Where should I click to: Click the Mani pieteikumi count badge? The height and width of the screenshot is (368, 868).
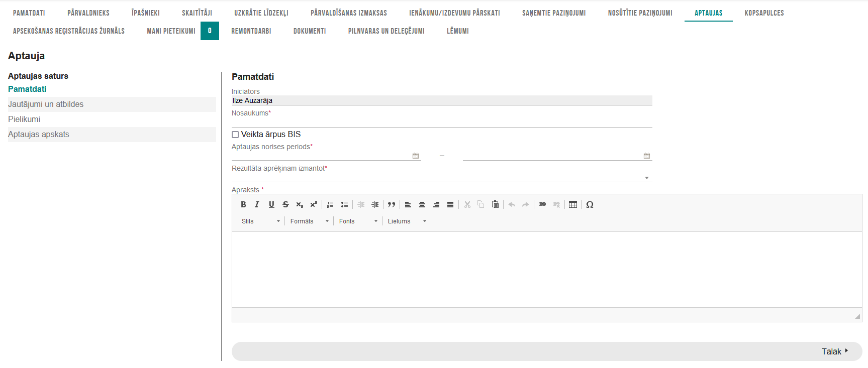[x=210, y=31]
